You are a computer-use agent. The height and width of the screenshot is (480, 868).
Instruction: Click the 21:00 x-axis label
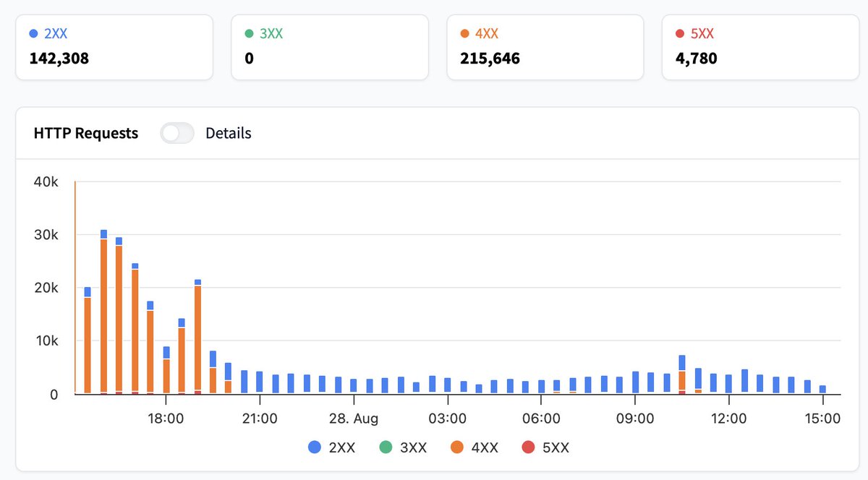[260, 419]
